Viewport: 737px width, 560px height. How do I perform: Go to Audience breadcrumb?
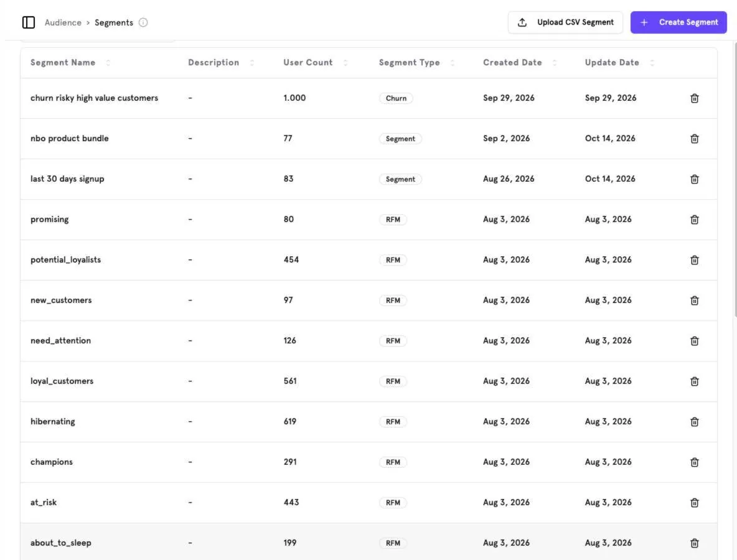point(63,22)
